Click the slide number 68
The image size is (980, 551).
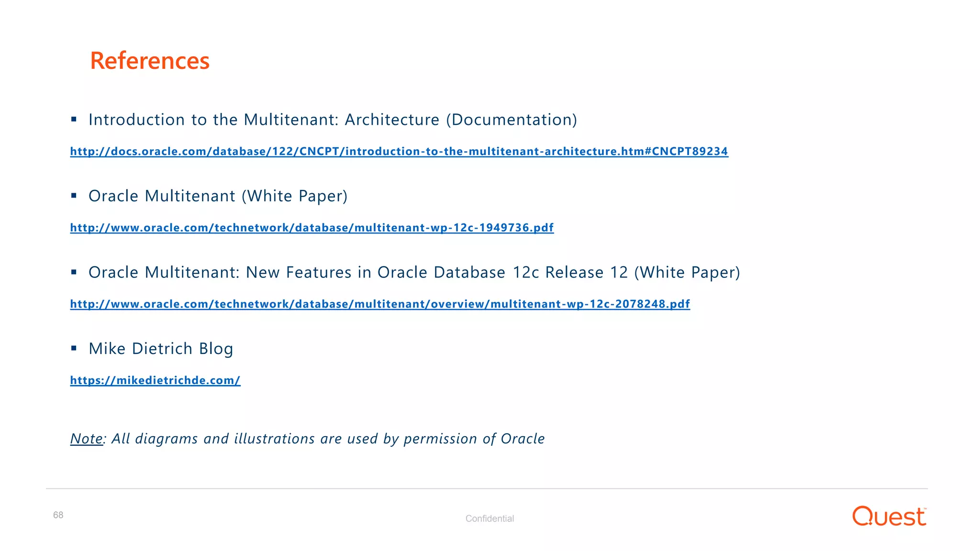[58, 515]
